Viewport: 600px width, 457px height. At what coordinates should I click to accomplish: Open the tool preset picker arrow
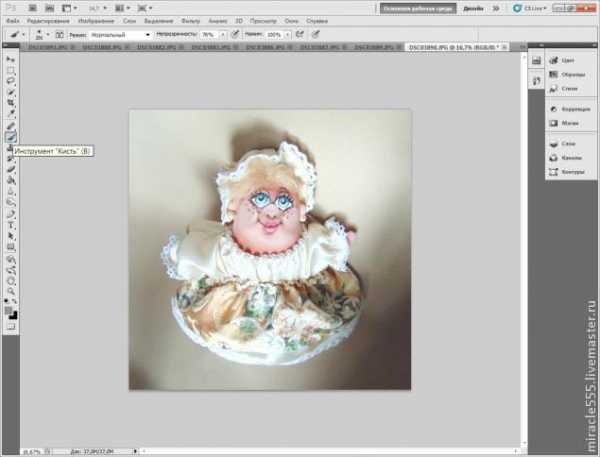[x=24, y=34]
